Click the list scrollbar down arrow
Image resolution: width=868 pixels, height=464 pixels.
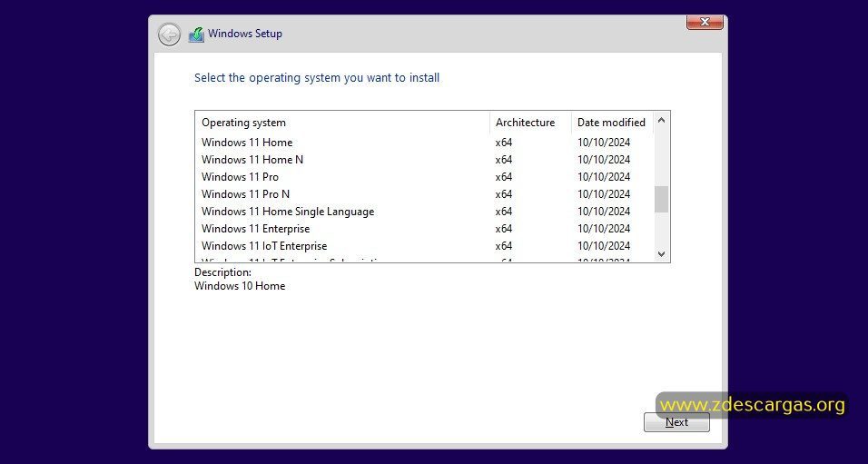pos(662,254)
